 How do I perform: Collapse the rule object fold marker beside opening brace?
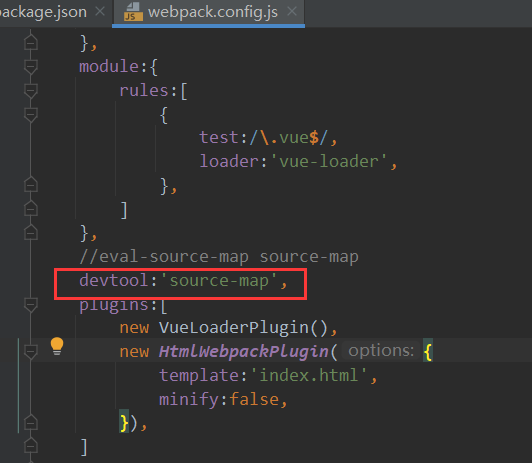31,115
